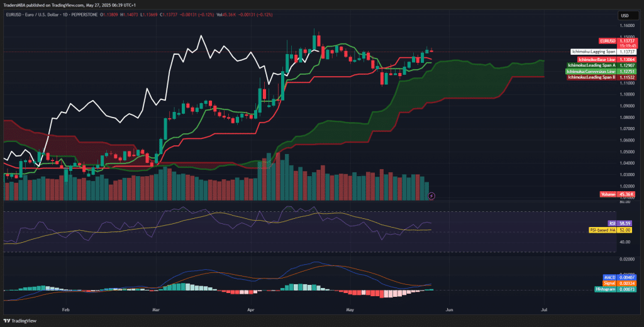This screenshot has width=644, height=327.
Task: Click the lightning bolt event icon
Action: (431, 196)
